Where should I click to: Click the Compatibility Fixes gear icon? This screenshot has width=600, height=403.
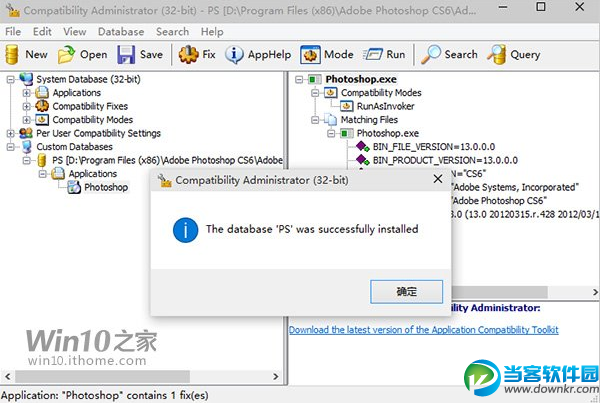click(42, 106)
